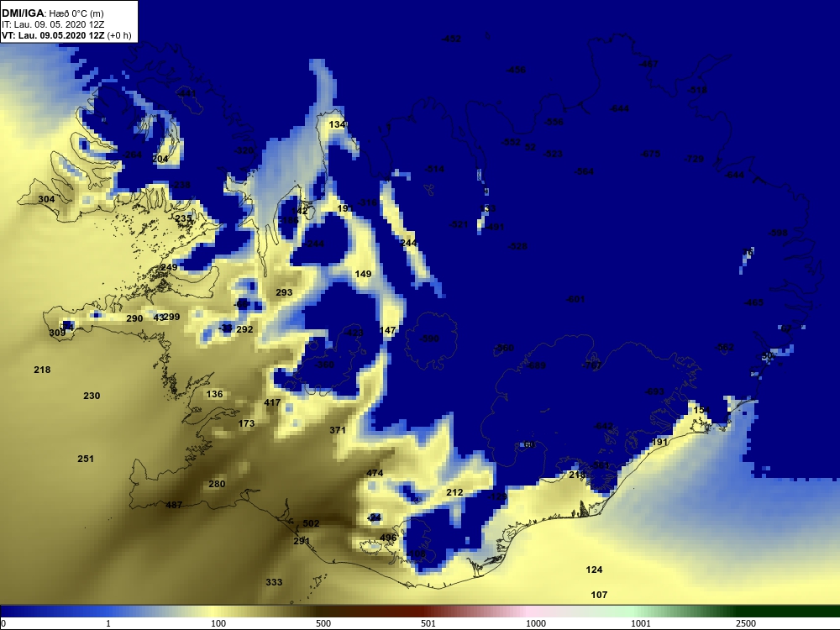Select the value -590 on the central glacier
The image size is (840, 630).
[x=429, y=339]
